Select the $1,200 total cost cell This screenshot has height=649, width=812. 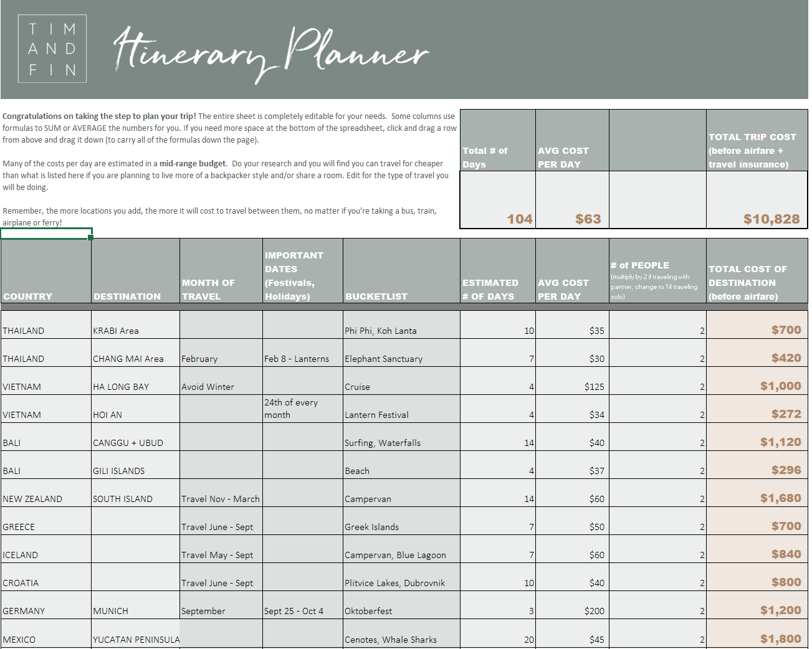coord(757,605)
